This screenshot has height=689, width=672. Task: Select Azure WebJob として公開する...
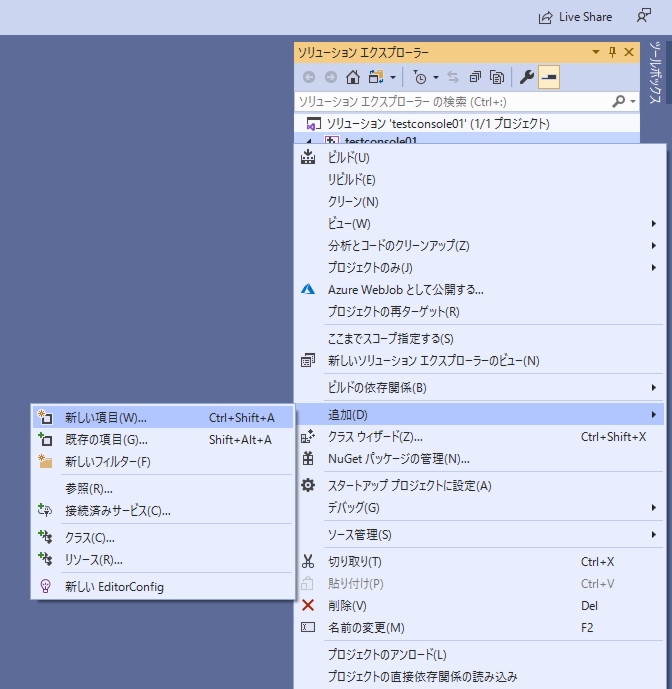[x=479, y=290]
